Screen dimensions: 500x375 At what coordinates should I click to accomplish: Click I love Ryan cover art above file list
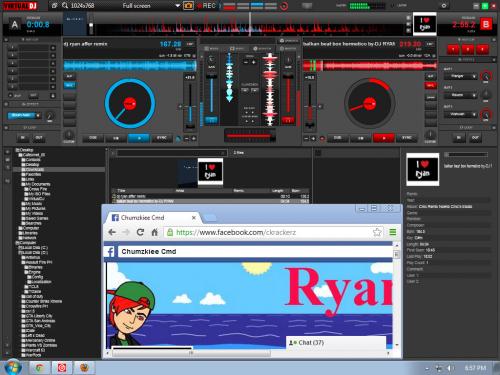210,172
